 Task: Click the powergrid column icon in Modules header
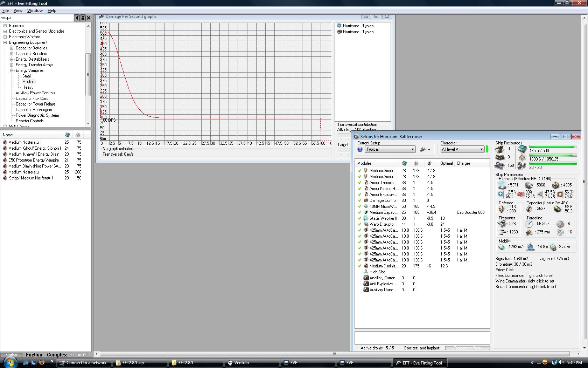pyautogui.click(x=416, y=163)
